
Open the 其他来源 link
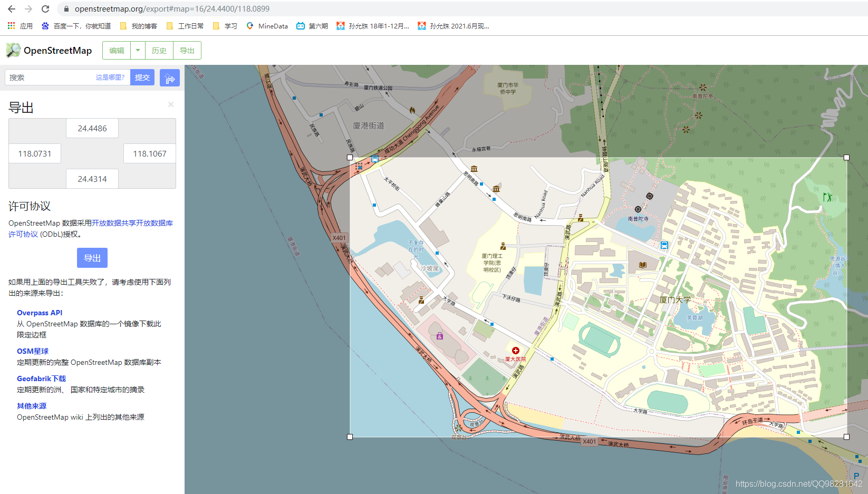point(32,406)
